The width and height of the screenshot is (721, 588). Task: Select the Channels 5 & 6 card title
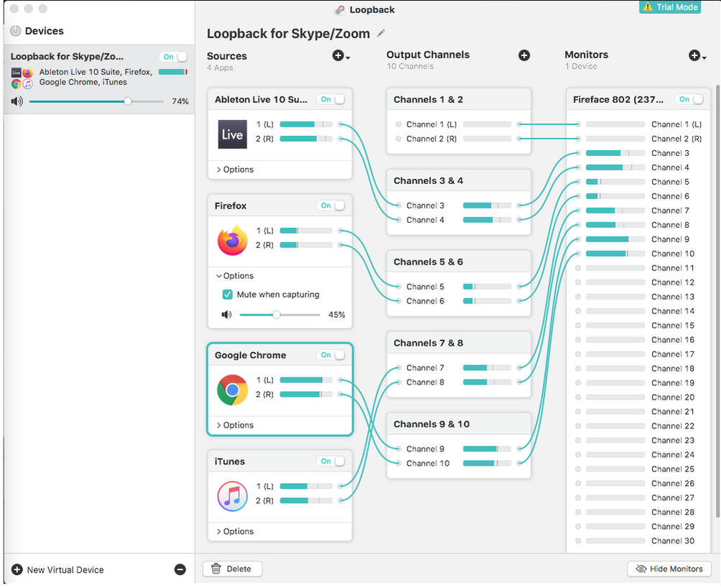[x=428, y=262]
